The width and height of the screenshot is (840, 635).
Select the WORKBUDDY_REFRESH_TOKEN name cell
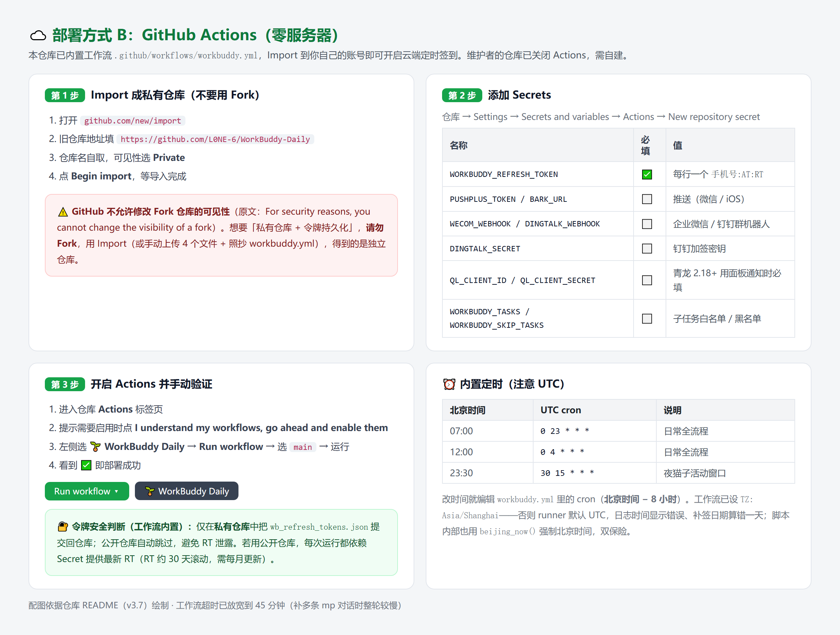pyautogui.click(x=538, y=174)
